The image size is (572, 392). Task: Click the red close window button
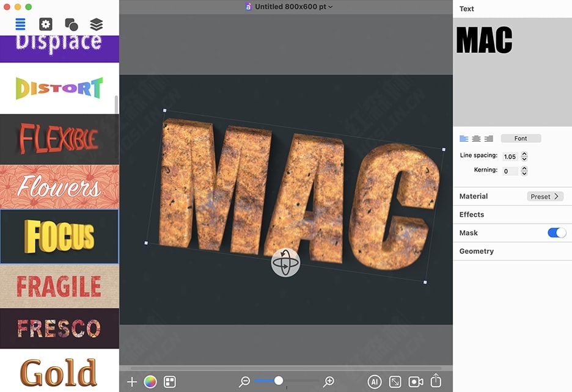click(7, 7)
